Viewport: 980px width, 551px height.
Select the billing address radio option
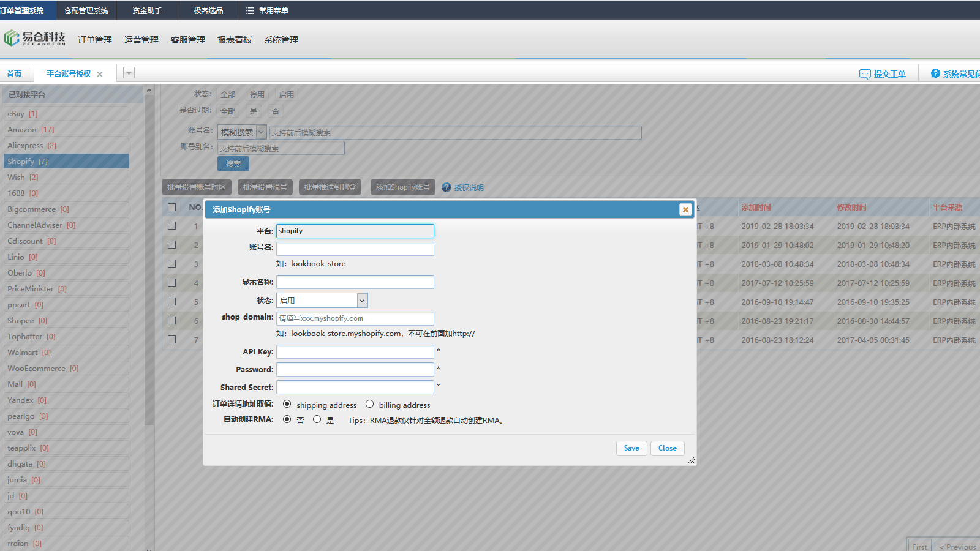(370, 404)
